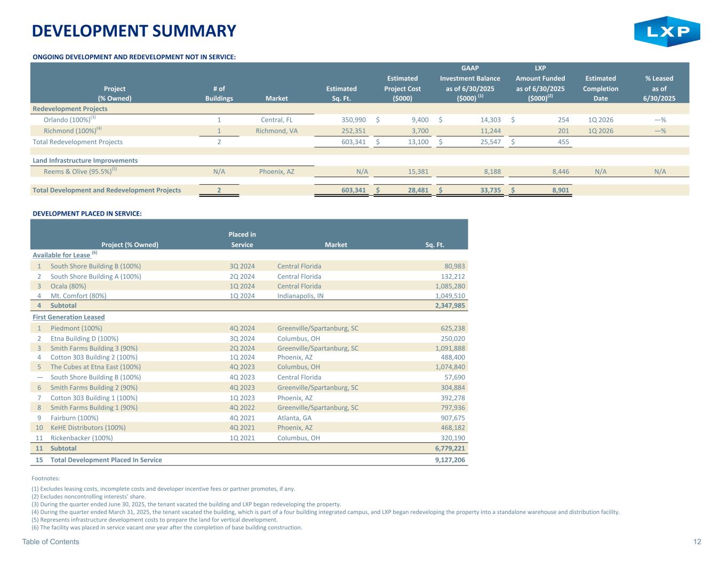Image resolution: width=728 pixels, height=563 pixels.
Task: Click the Fairburn (100%) project entry
Action: pos(74,418)
